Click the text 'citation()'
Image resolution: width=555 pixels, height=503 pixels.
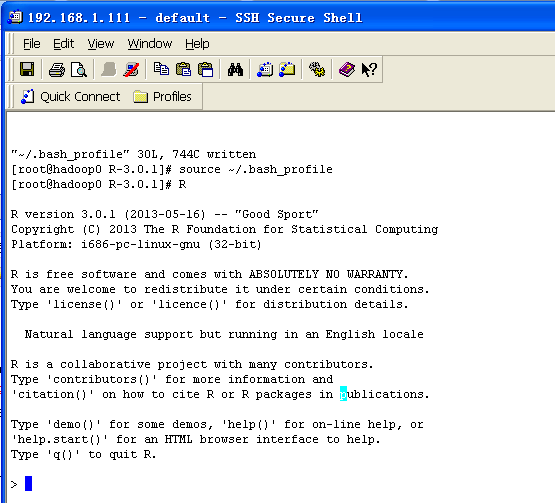52,394
